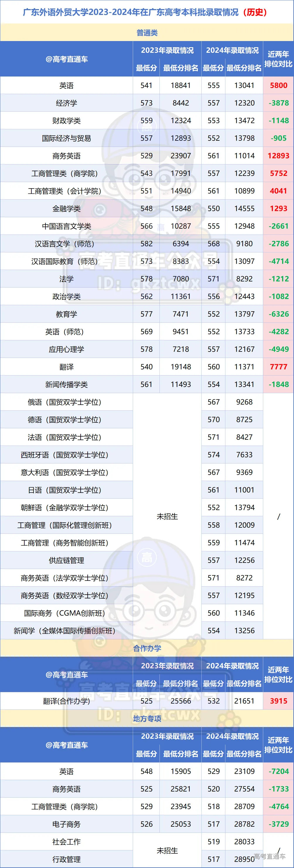Select the 供应链管理 major cell
The image size is (294, 868).
(66, 560)
